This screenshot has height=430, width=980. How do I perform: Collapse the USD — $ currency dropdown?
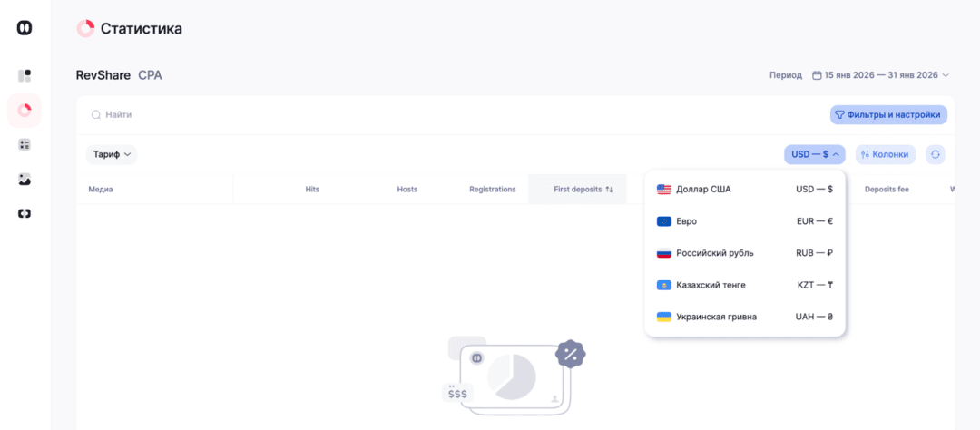(x=814, y=154)
